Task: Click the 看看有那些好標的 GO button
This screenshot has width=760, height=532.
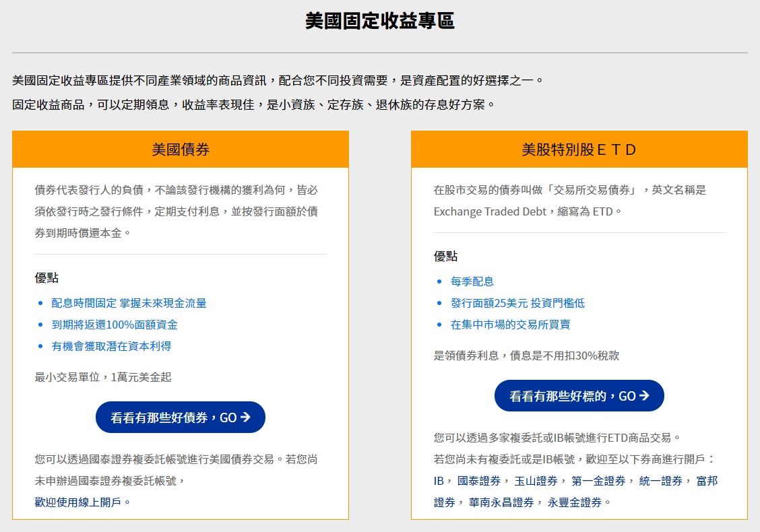Action: point(579,396)
